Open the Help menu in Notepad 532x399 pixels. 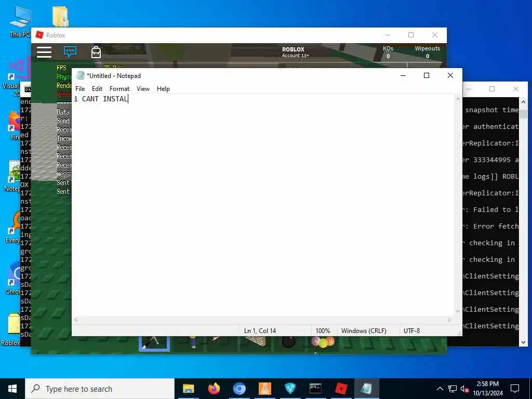163,88
